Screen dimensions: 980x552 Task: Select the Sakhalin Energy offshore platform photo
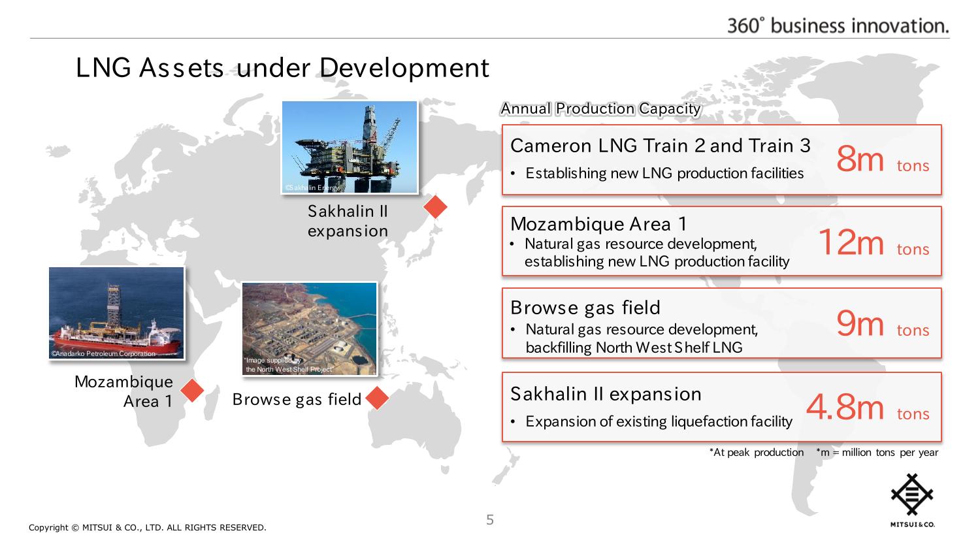point(349,147)
